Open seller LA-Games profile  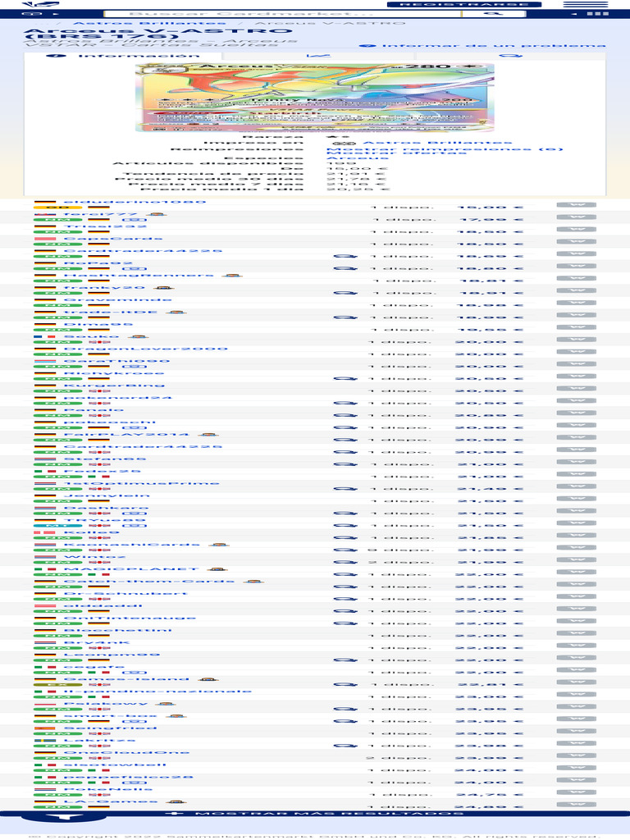pos(111,801)
